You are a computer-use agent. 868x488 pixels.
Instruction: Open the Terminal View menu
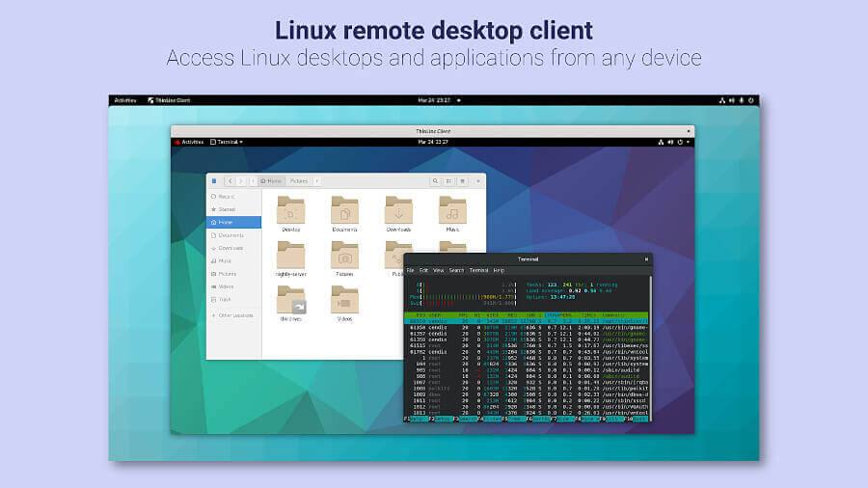pos(438,270)
